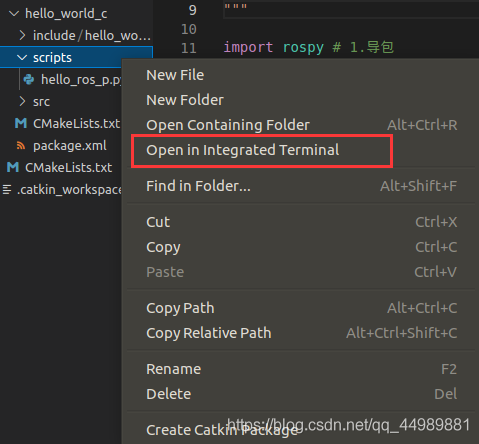Expand the include/hello_wo... folder
The width and height of the screenshot is (479, 444).
tap(22, 35)
